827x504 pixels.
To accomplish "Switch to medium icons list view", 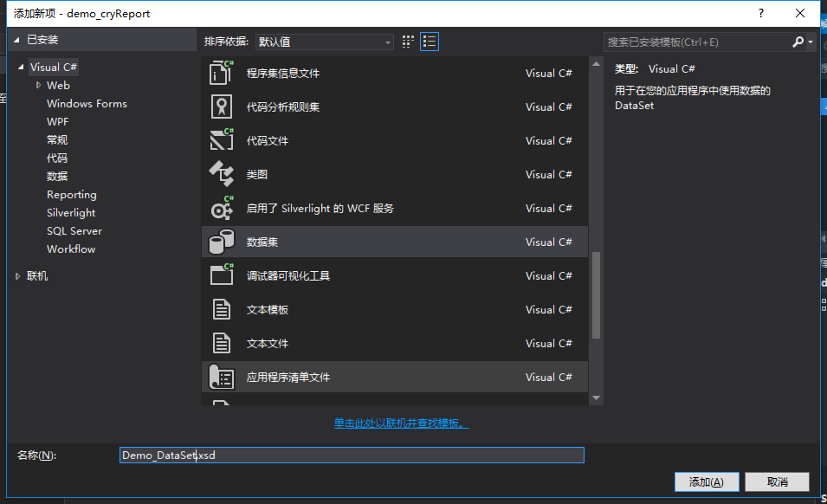I will (430, 42).
